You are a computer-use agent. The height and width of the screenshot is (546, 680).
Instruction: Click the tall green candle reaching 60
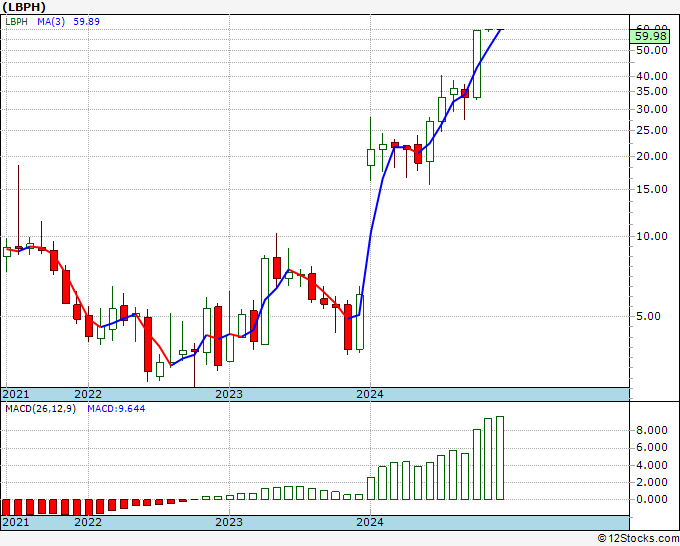point(477,64)
